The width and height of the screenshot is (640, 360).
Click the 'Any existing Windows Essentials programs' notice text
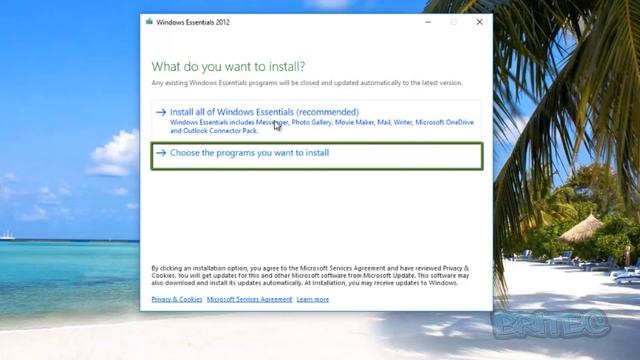point(307,83)
